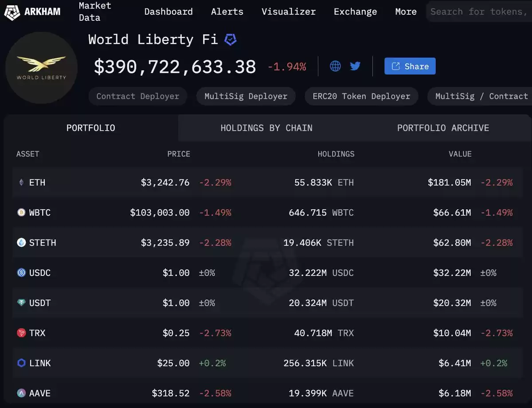Click the STETH asset name
This screenshot has width=532, height=408.
click(x=43, y=243)
